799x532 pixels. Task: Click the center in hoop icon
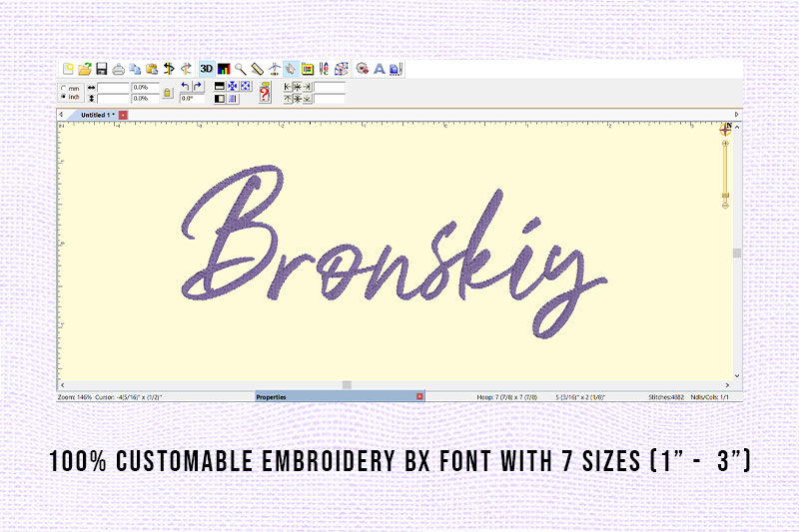[x=233, y=86]
